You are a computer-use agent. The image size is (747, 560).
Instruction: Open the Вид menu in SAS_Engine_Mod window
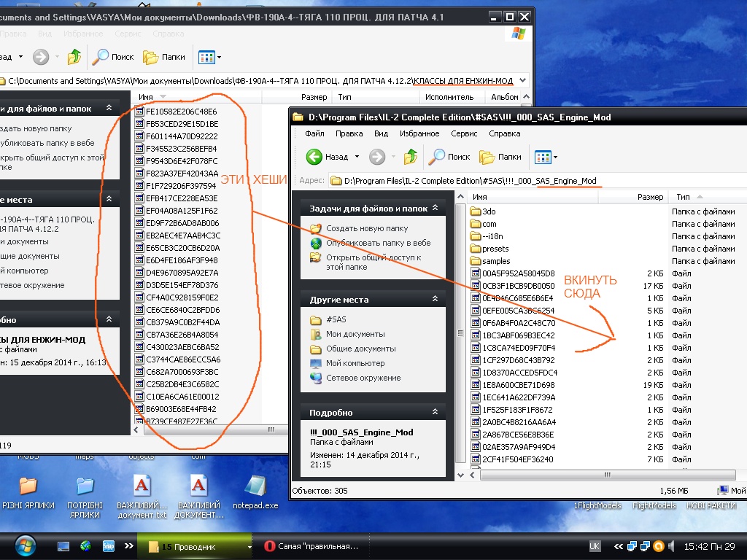click(381, 133)
